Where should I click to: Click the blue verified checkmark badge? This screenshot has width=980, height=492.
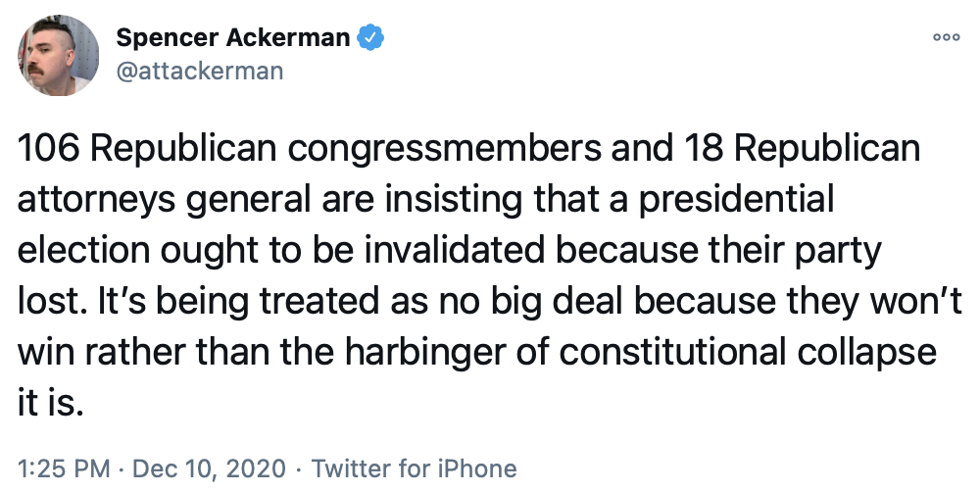pos(370,38)
